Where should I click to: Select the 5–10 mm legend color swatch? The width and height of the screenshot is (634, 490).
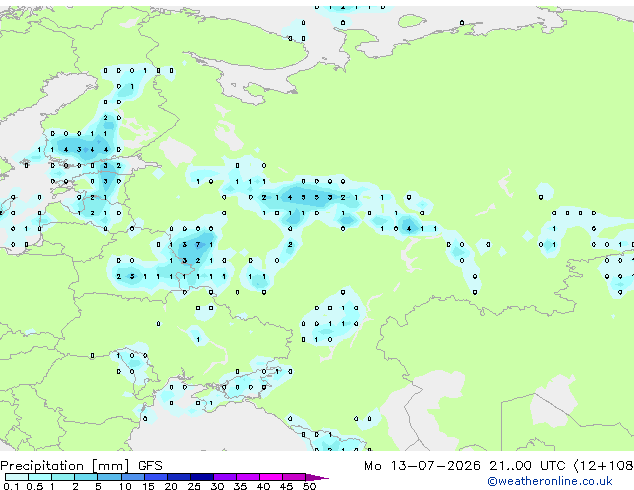coord(109,477)
